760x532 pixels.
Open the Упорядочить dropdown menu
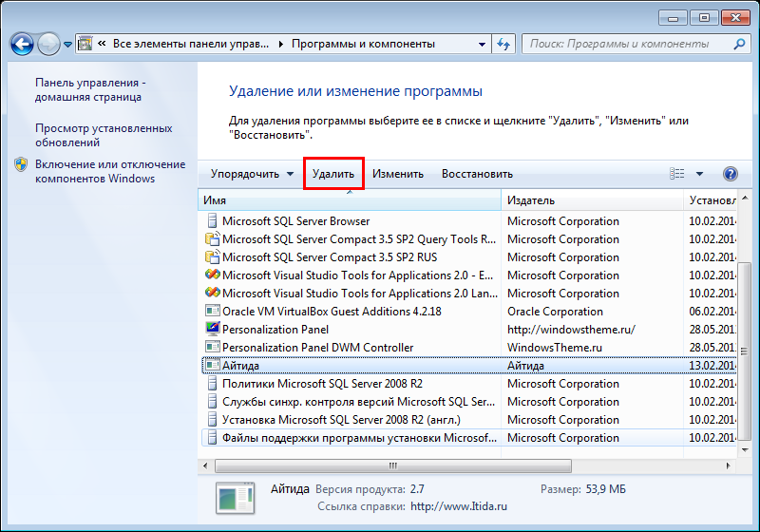252,174
